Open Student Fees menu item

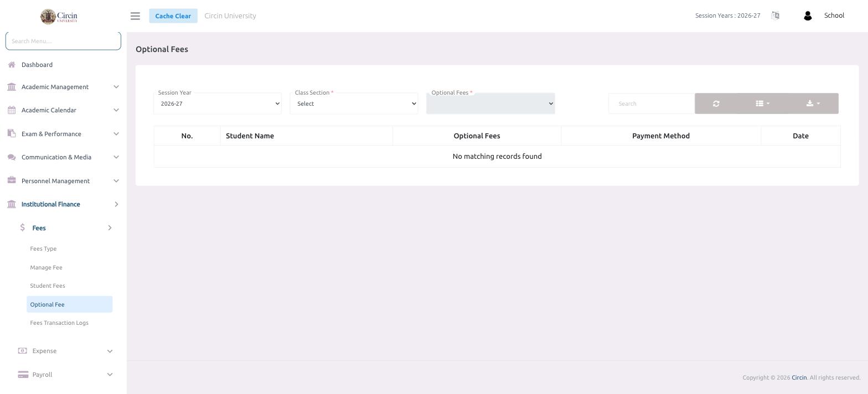pos(48,286)
